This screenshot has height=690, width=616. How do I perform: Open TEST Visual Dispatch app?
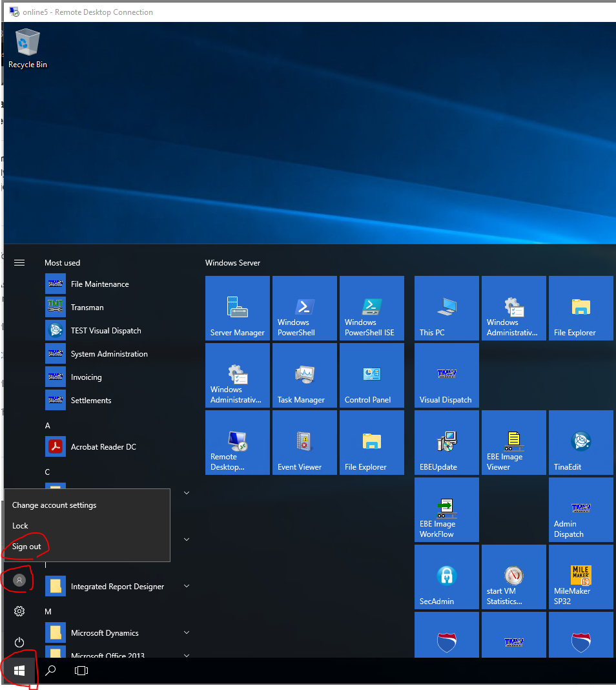click(117, 331)
